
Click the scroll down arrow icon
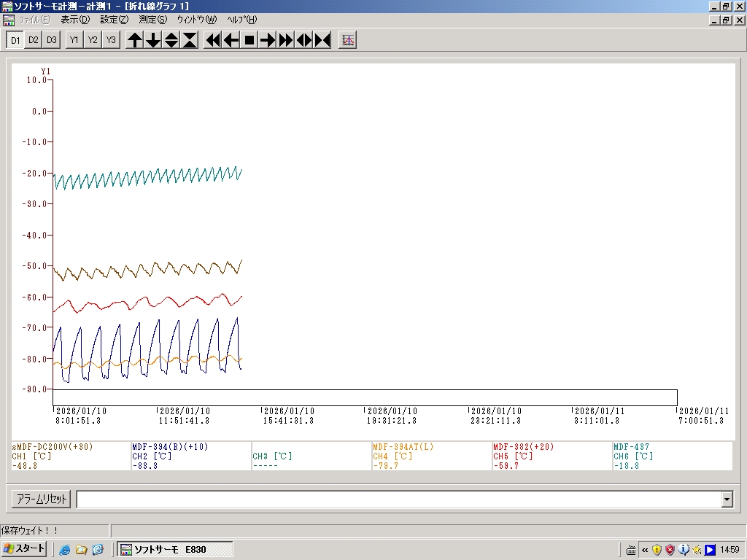pyautogui.click(x=153, y=40)
